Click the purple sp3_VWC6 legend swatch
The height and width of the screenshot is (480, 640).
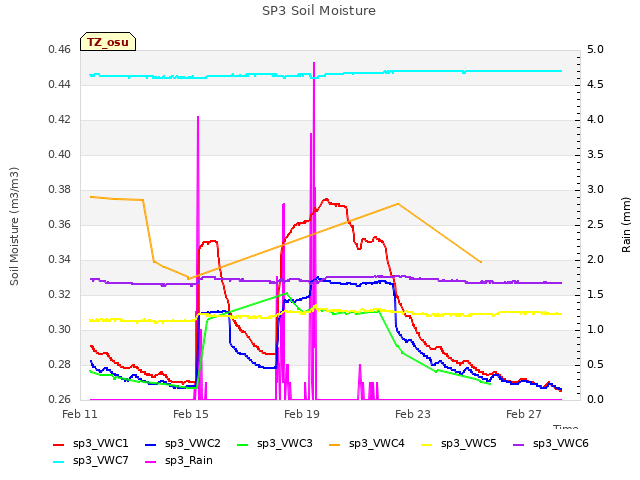(519, 444)
